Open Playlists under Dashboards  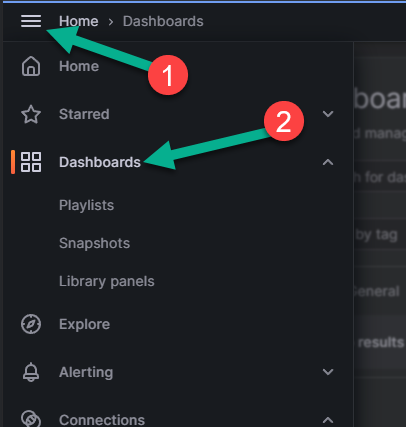point(86,205)
